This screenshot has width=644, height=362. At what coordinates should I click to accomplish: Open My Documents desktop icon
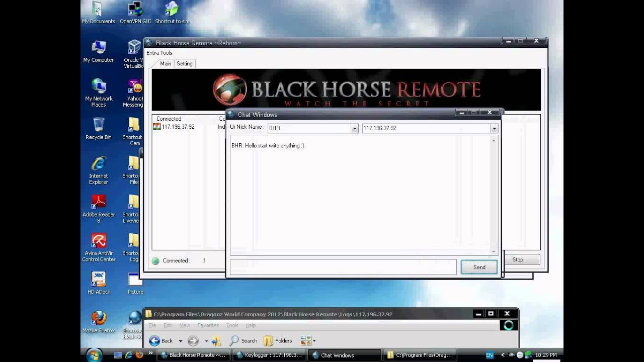[99, 13]
